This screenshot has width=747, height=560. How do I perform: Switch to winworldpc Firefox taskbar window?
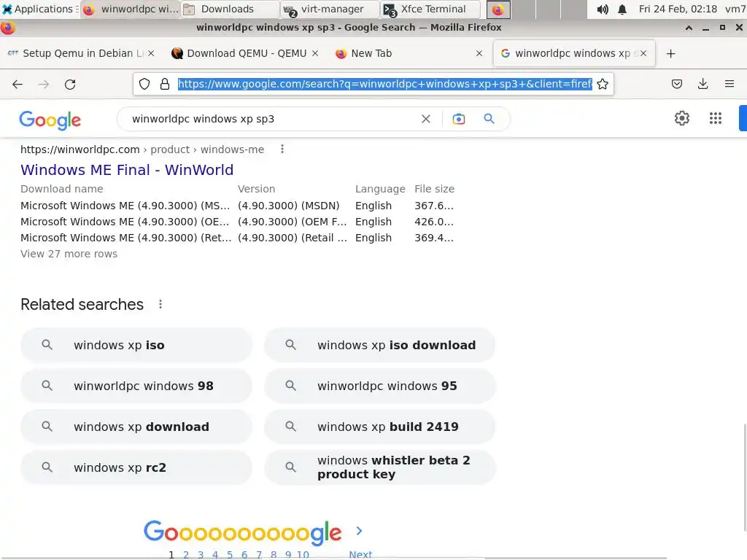coord(131,9)
